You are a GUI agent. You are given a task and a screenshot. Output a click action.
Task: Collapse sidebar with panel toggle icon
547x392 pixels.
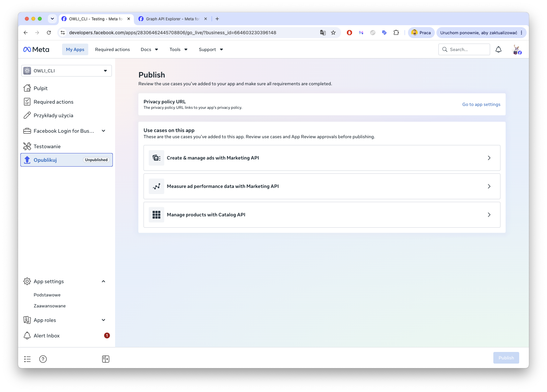click(106, 359)
